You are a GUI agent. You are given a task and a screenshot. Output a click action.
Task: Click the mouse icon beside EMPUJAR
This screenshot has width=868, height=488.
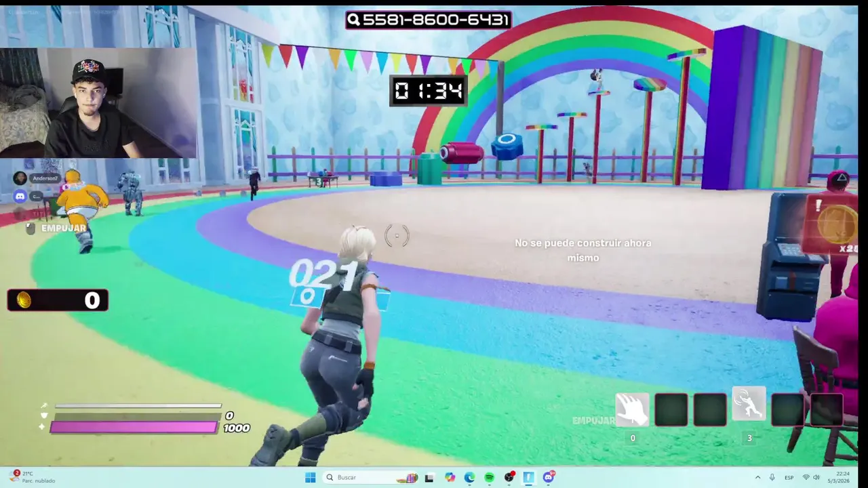tap(31, 228)
